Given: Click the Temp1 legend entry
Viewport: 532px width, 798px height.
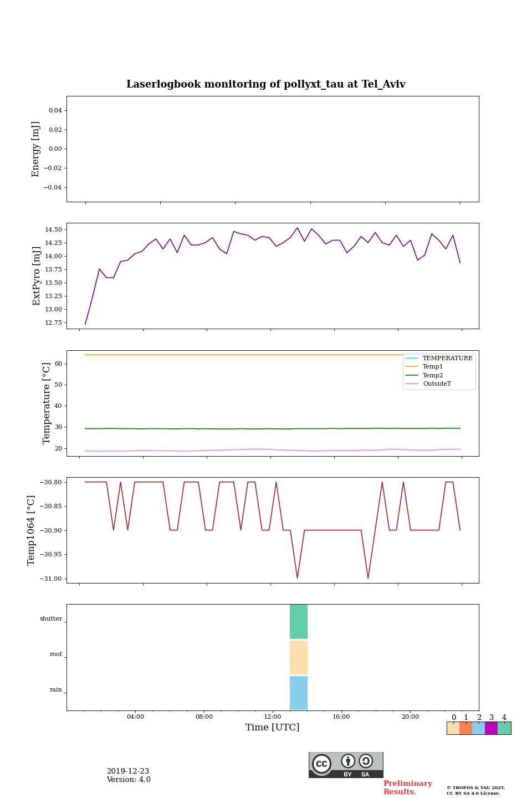Looking at the screenshot, I should pos(424,366).
